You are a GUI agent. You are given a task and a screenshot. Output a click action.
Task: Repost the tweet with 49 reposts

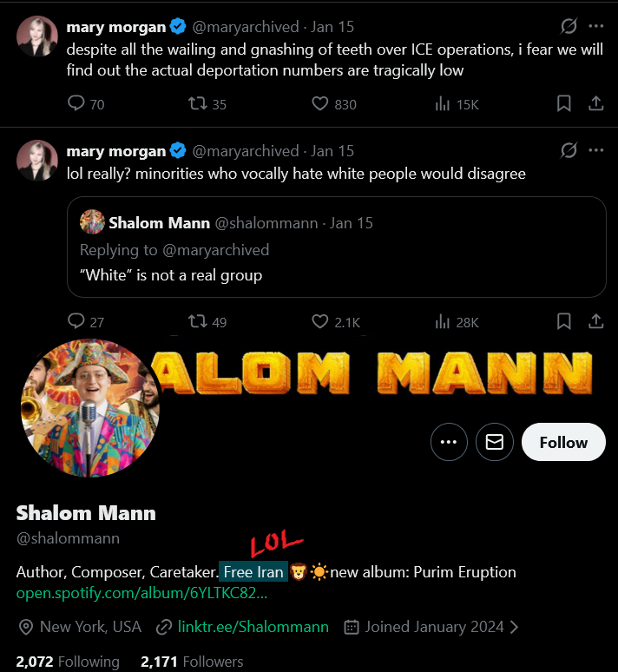(207, 321)
